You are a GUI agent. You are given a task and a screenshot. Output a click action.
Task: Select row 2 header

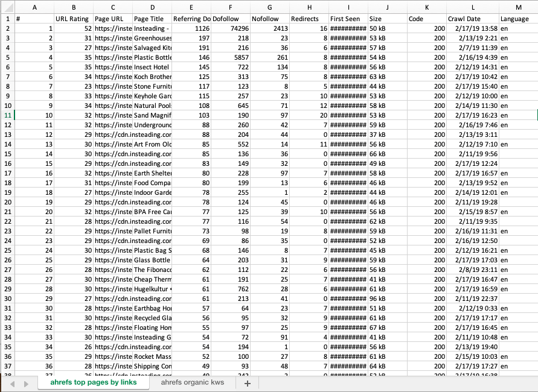[x=8, y=28]
